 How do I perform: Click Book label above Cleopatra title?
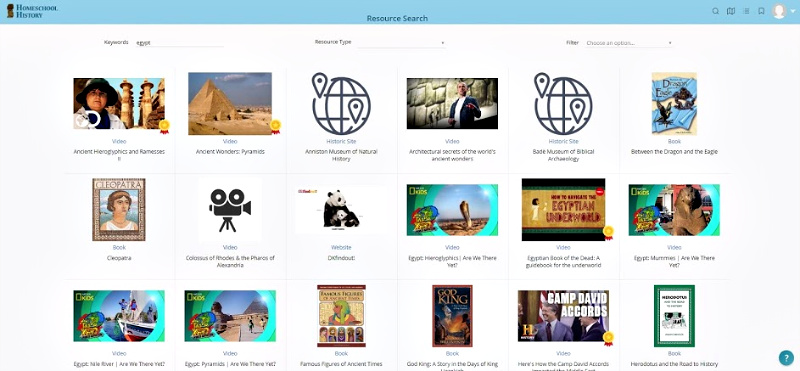point(119,248)
